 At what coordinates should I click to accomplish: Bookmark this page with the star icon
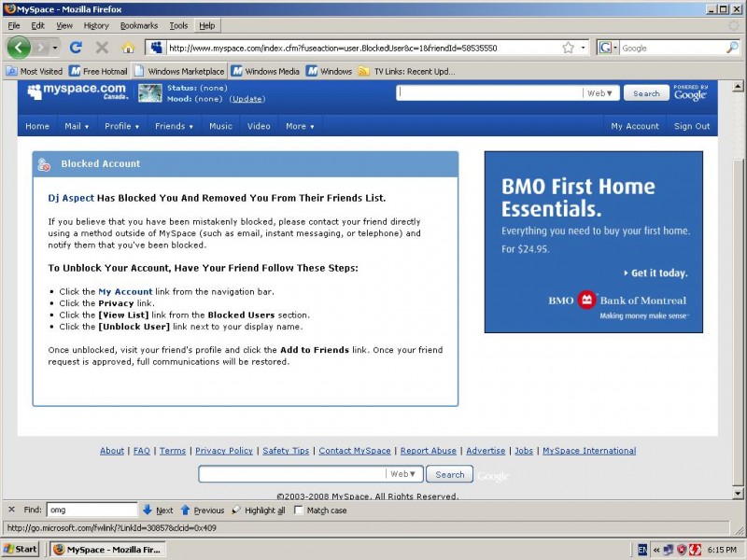click(568, 48)
